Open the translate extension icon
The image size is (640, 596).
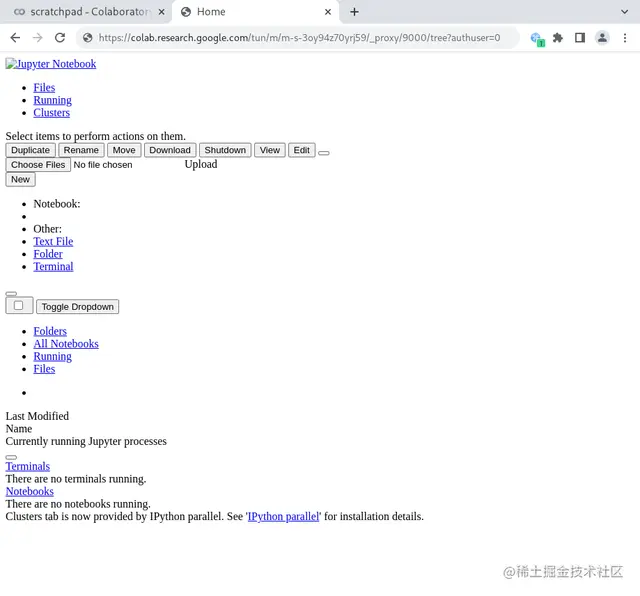tap(537, 39)
